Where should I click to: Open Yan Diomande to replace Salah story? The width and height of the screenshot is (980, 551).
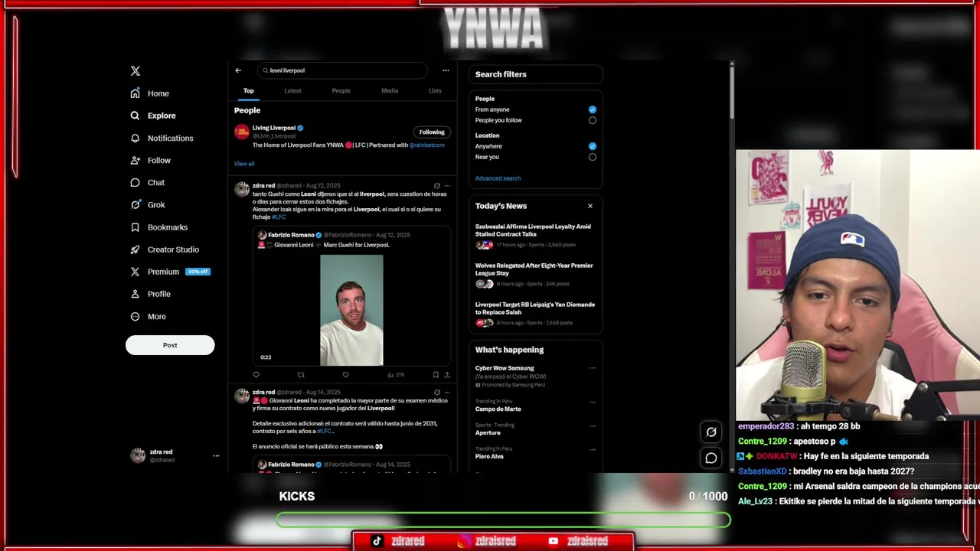click(x=535, y=308)
